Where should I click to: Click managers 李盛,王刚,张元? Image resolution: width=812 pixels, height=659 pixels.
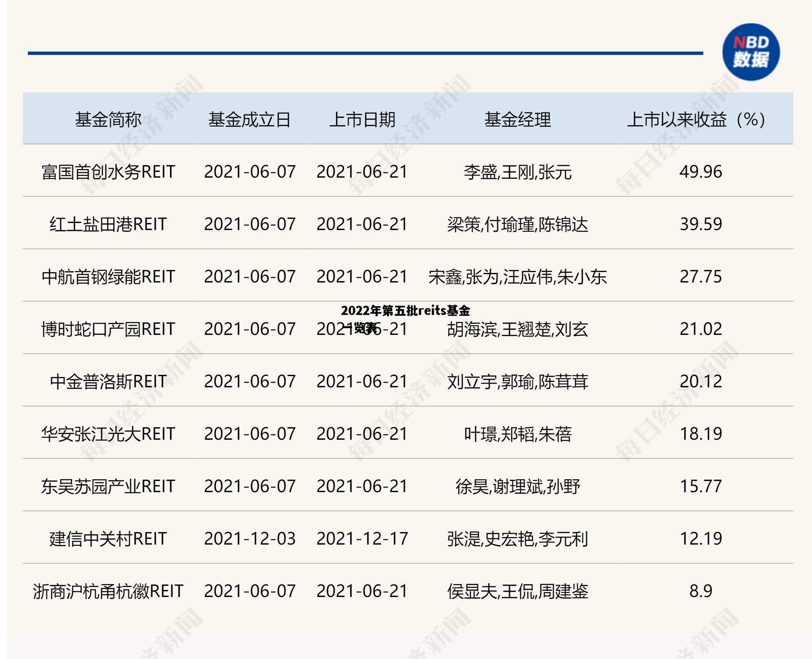517,172
